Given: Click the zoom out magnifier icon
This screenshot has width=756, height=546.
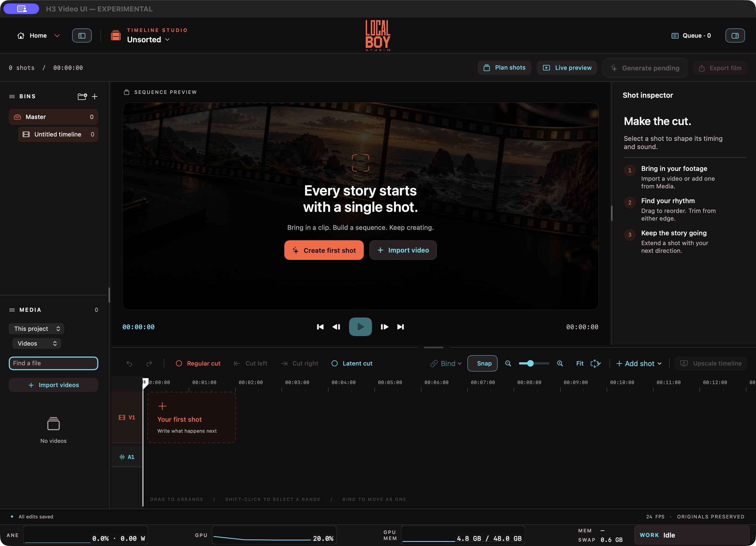Looking at the screenshot, I should [508, 363].
